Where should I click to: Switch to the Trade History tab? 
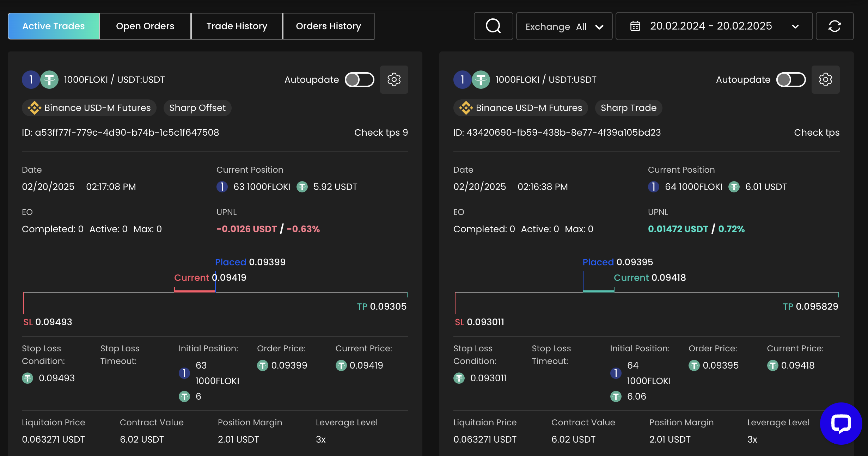click(237, 26)
